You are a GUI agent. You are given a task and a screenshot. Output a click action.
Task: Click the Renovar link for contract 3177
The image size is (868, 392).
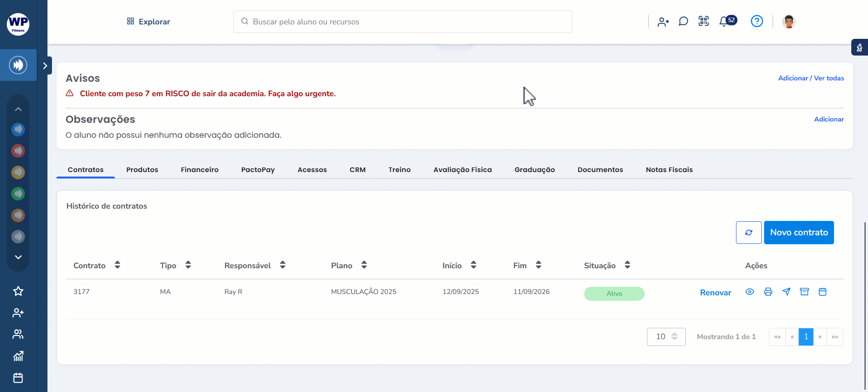tap(715, 293)
